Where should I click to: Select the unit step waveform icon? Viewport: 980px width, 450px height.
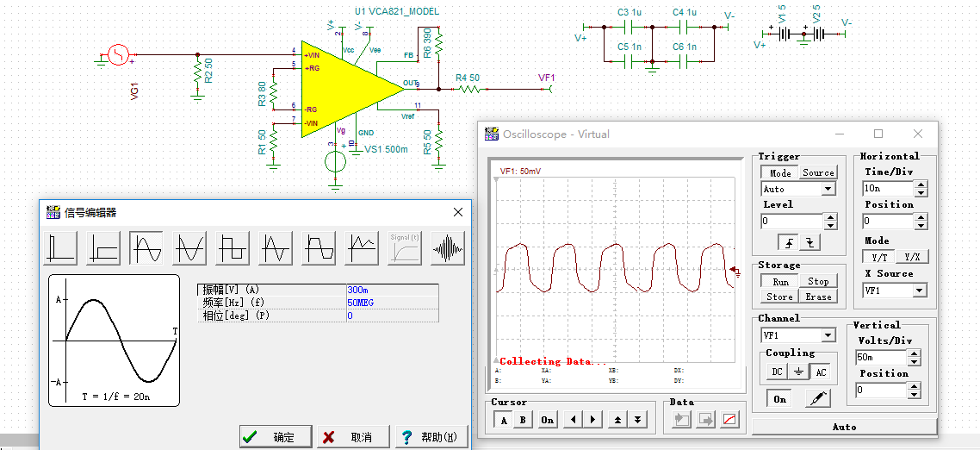(103, 247)
